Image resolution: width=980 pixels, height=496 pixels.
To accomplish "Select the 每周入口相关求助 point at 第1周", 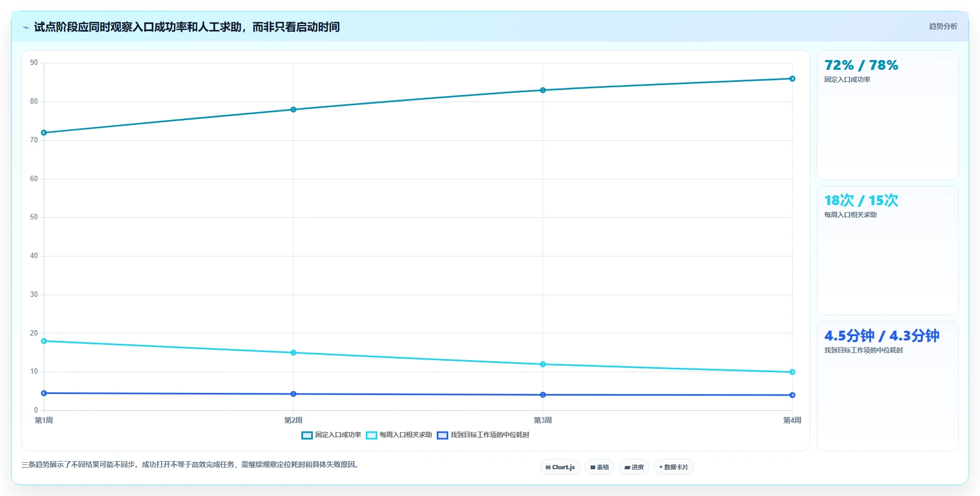I will point(44,341).
